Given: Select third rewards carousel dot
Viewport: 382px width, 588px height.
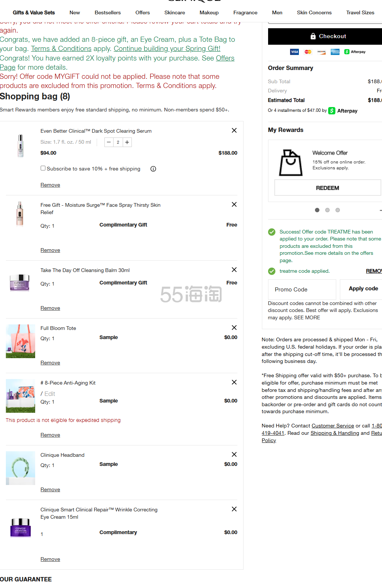Looking at the screenshot, I should tap(338, 210).
